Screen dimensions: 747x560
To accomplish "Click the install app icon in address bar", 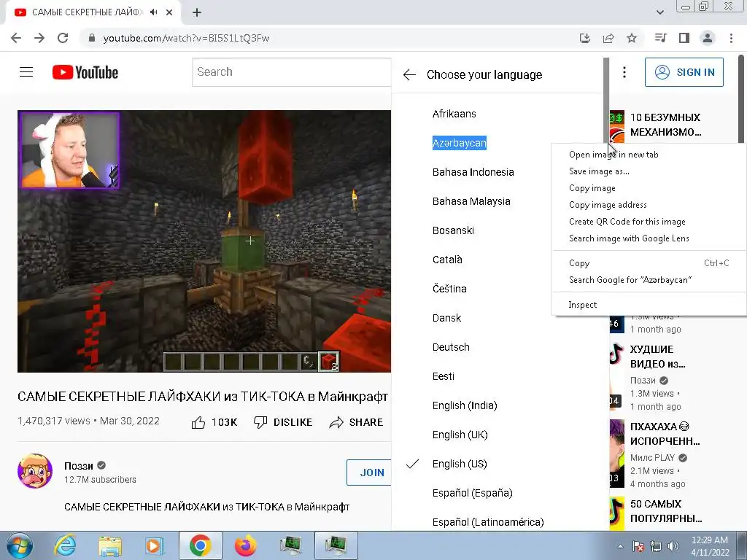I will [585, 38].
